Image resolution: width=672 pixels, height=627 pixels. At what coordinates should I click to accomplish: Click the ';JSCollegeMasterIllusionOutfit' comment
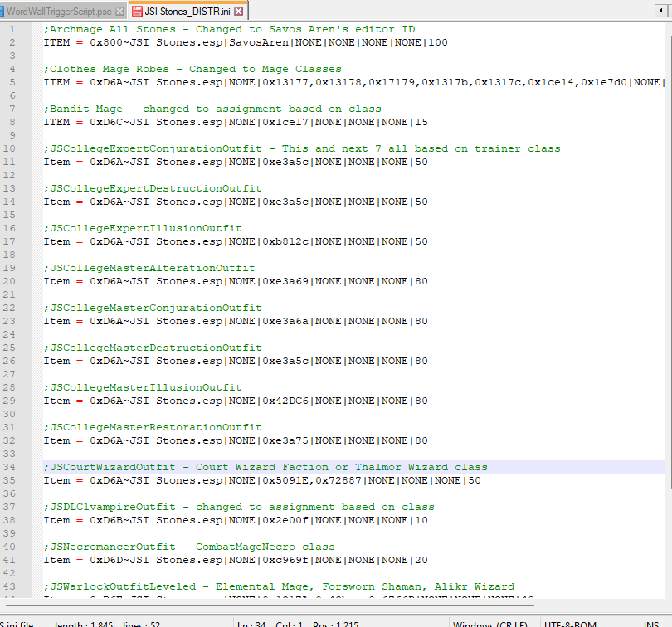pyautogui.click(x=143, y=388)
